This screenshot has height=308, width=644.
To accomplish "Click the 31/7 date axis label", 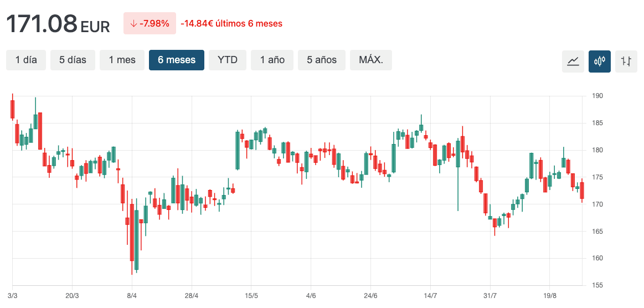I will pyautogui.click(x=490, y=296).
